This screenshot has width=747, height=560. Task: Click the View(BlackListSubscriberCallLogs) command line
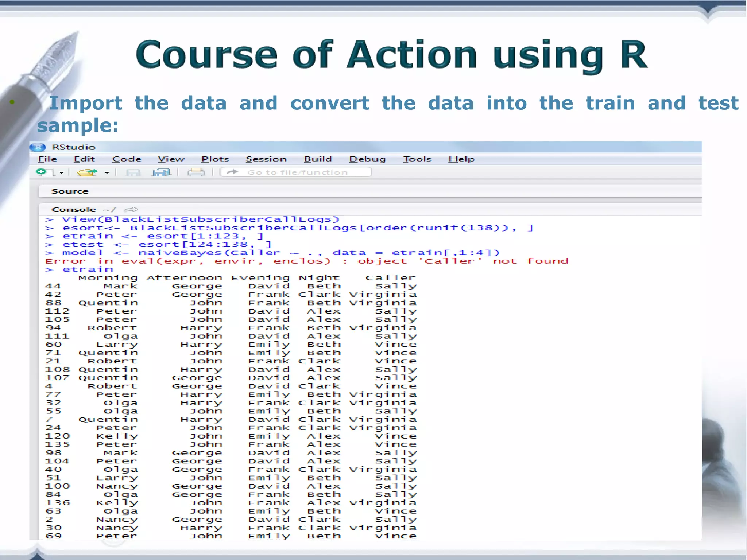point(193,219)
